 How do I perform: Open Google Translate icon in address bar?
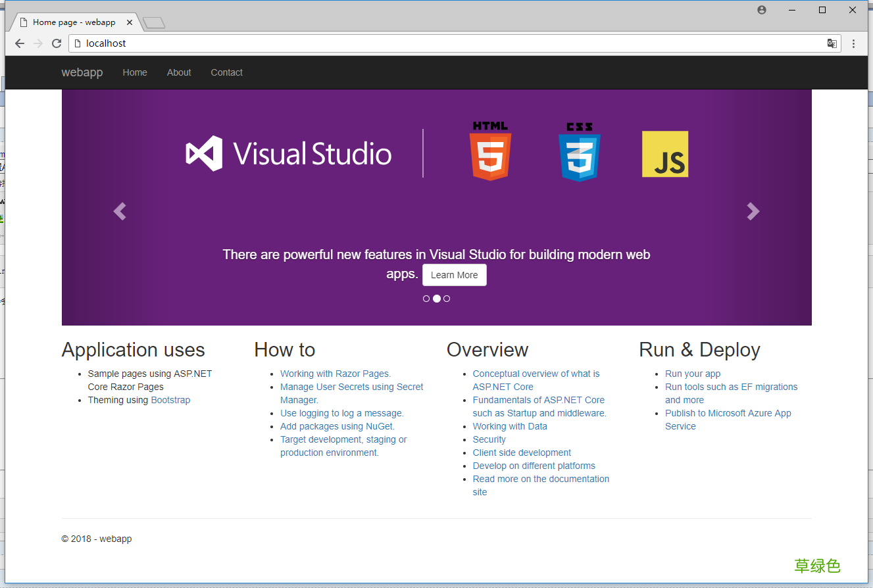pyautogui.click(x=832, y=43)
